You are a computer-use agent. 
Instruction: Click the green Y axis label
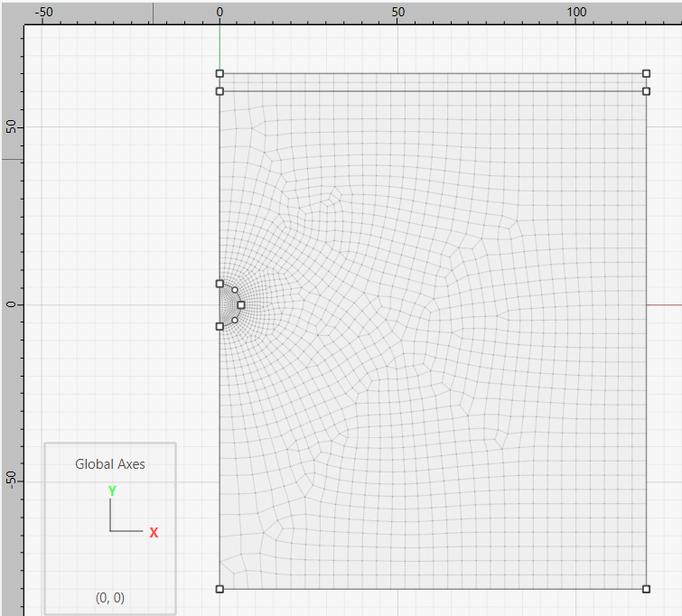click(x=112, y=491)
